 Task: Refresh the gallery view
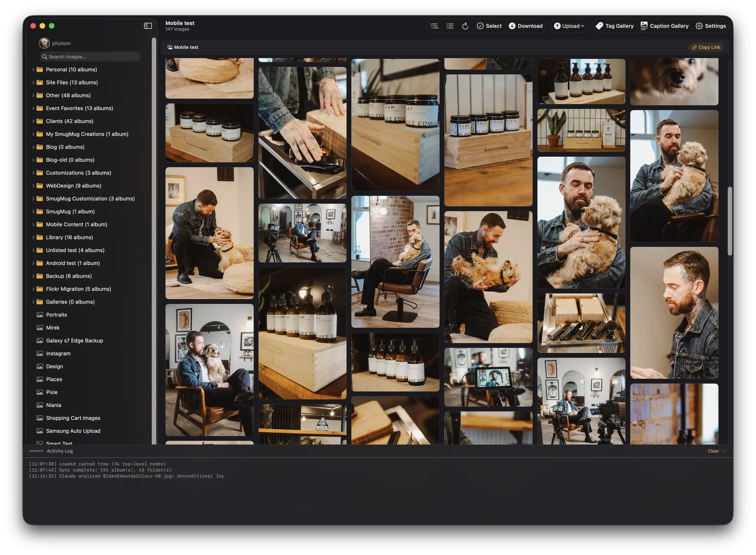click(465, 26)
